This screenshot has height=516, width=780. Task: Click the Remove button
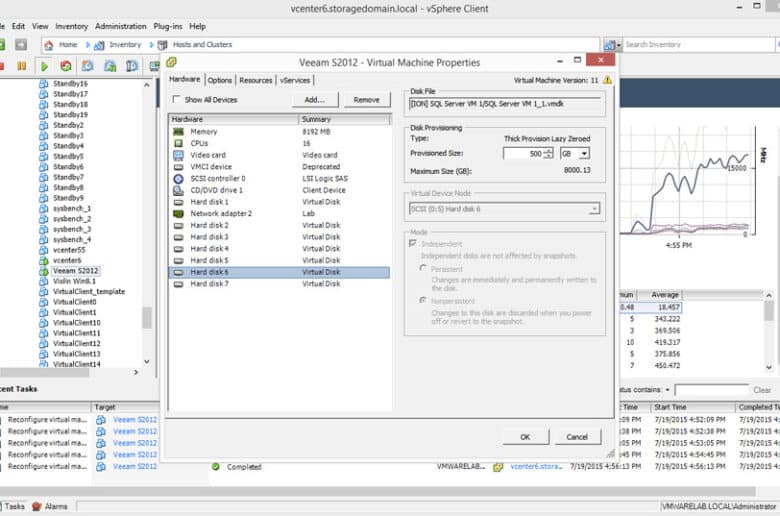367,100
